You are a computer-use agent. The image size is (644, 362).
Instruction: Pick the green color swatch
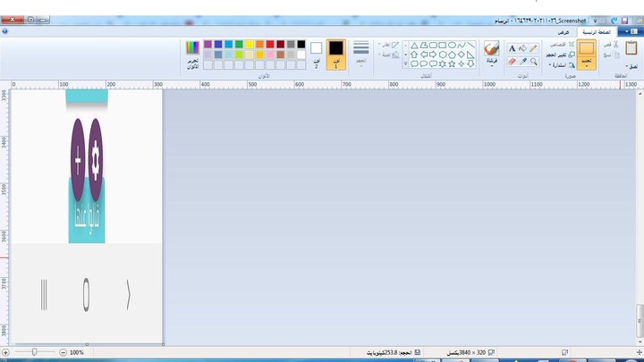coord(239,45)
